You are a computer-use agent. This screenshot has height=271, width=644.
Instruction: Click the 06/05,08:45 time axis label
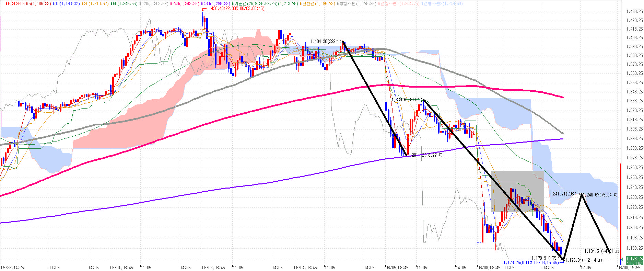tap(397, 268)
